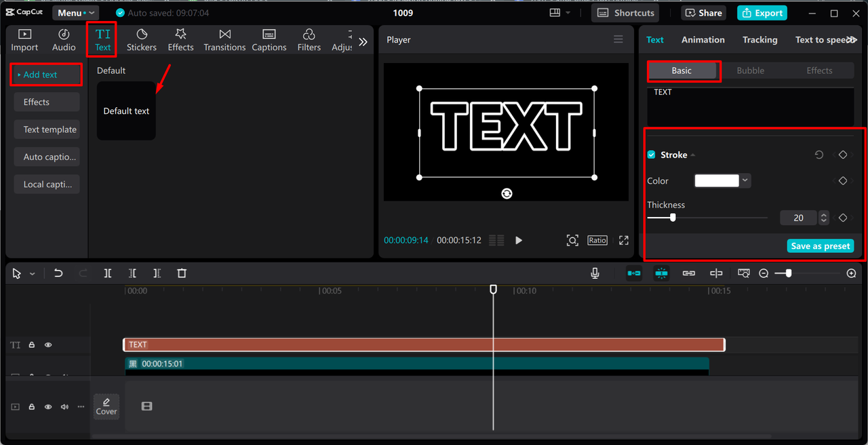
Task: Expand the Add text tree item
Action: 46,75
